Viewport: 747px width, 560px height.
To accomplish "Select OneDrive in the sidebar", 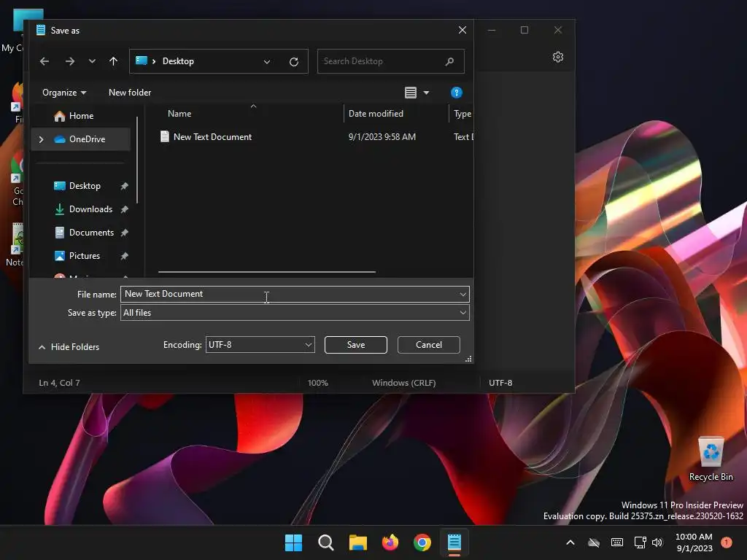I will (x=80, y=139).
